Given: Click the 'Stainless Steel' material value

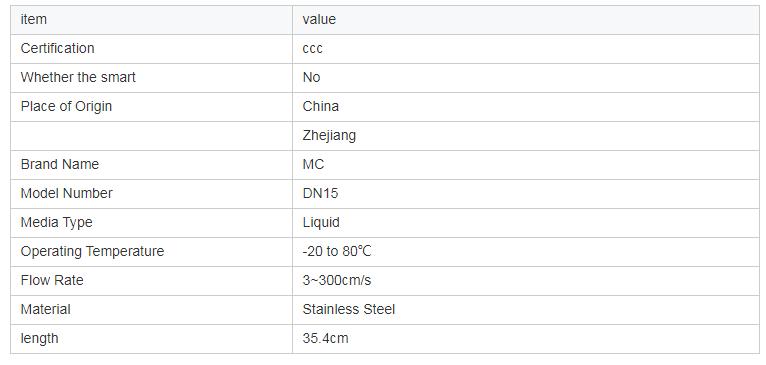Looking at the screenshot, I should pos(349,309).
